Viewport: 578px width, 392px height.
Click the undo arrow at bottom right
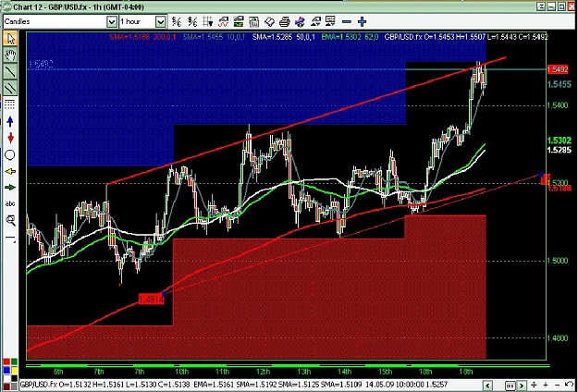point(569,384)
